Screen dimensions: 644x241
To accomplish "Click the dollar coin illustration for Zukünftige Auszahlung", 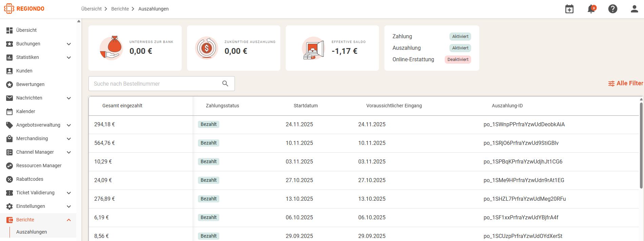I will coord(206,48).
